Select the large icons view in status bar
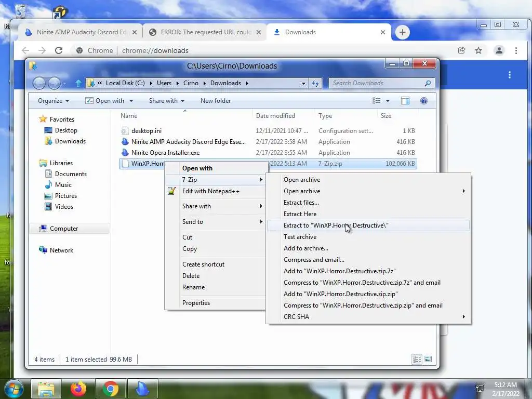532x399 pixels. point(428,359)
